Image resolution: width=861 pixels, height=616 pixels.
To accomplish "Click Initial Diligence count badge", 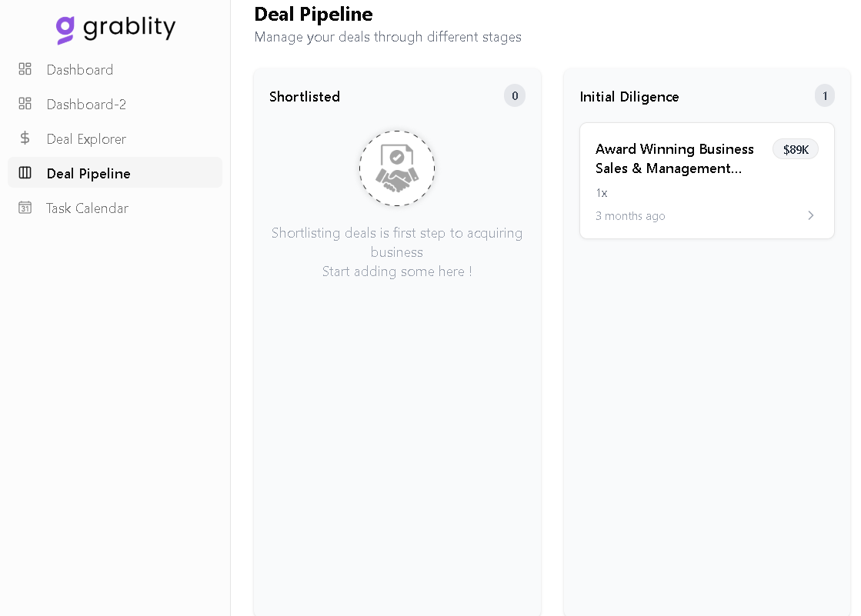I will 825,96.
